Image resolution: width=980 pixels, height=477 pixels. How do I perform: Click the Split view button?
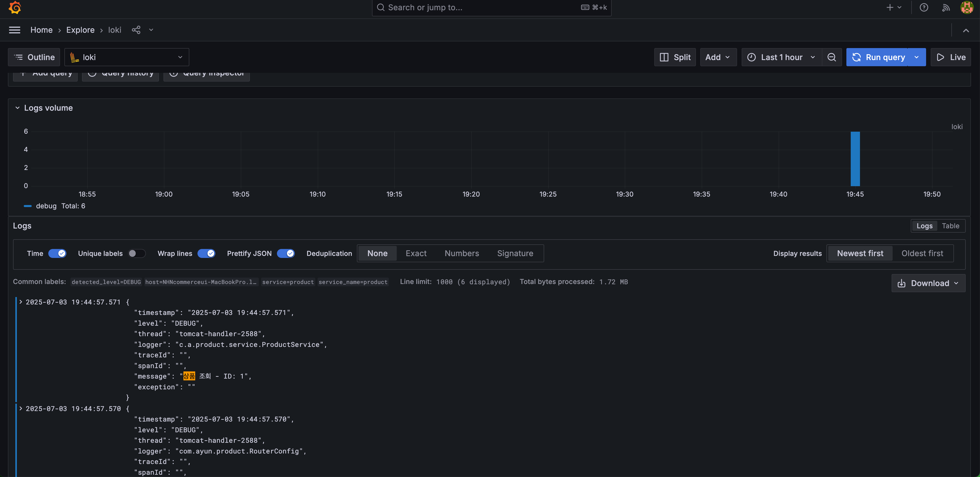[674, 57]
